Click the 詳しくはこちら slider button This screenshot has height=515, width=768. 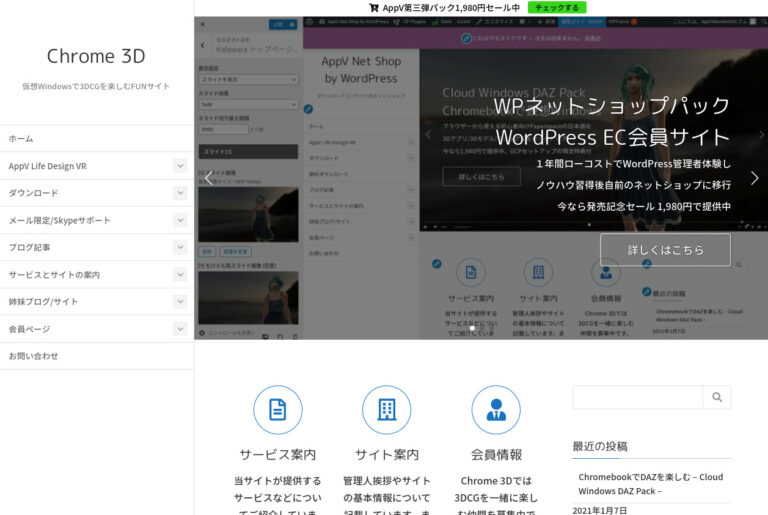[665, 250]
